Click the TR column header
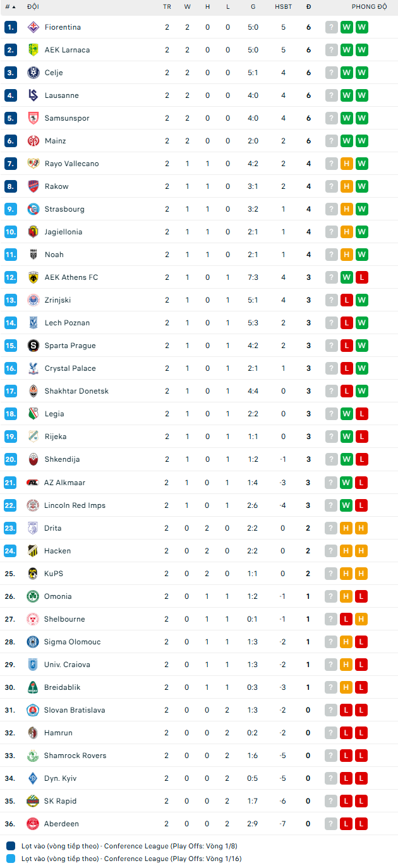This screenshot has width=398, height=868. [x=167, y=7]
